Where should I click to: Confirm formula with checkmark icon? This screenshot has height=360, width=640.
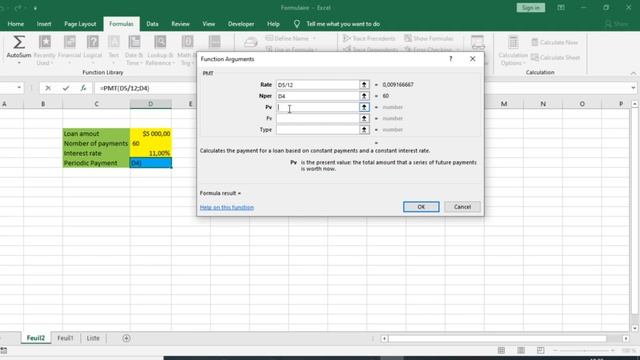pyautogui.click(x=66, y=88)
